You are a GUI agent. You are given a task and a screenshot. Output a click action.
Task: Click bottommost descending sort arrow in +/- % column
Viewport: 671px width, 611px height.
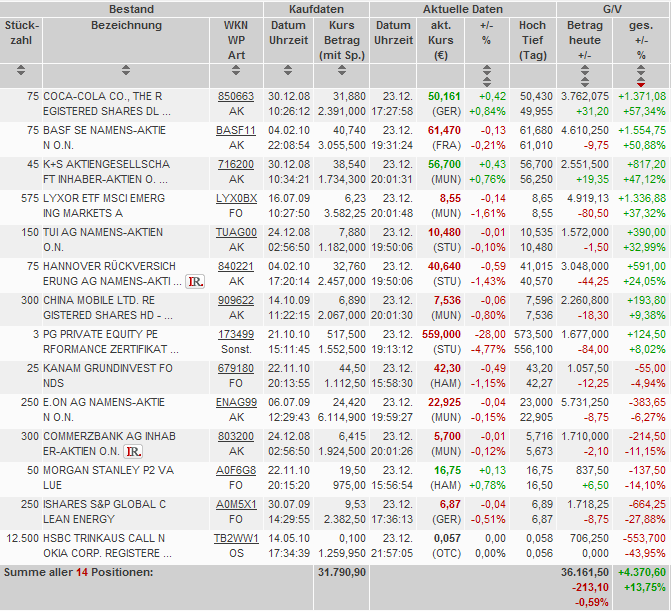487,85
